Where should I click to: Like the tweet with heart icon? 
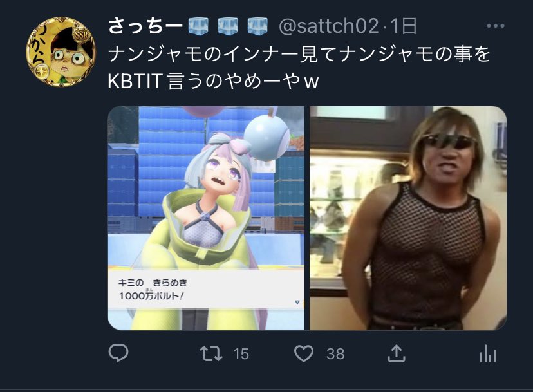(304, 353)
